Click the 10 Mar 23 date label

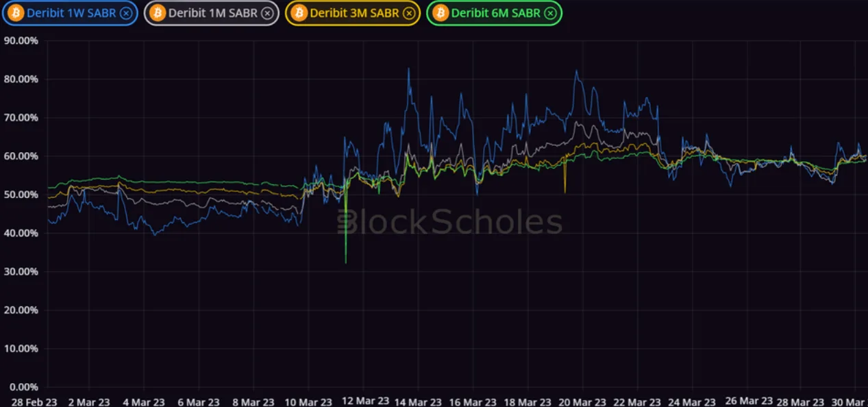pyautogui.click(x=308, y=402)
